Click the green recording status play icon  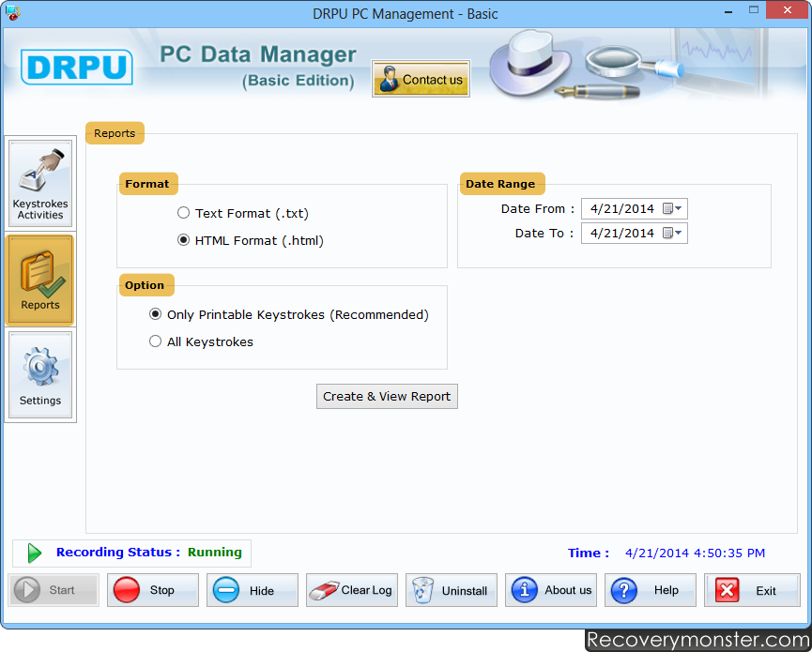click(34, 553)
